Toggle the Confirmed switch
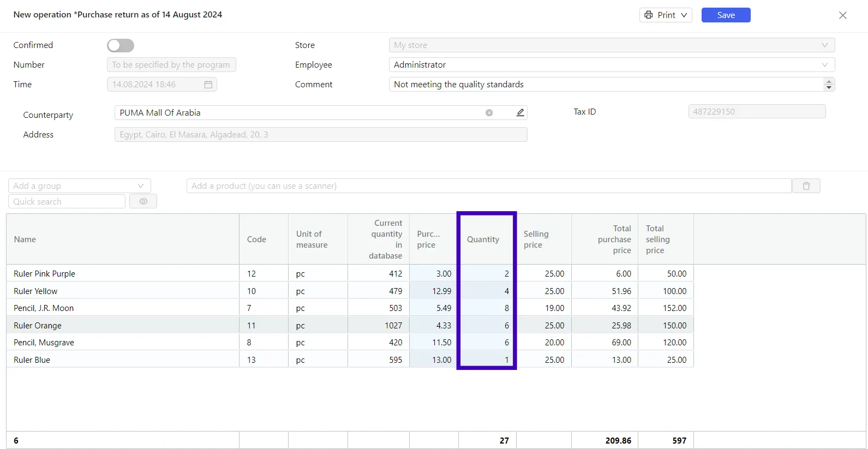This screenshot has height=449, width=868. click(x=121, y=45)
